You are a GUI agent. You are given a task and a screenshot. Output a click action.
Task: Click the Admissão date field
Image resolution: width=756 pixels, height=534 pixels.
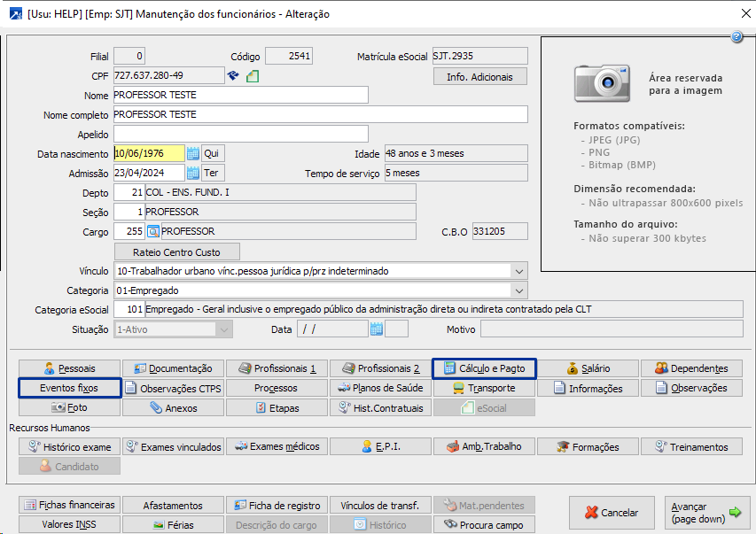[149, 173]
